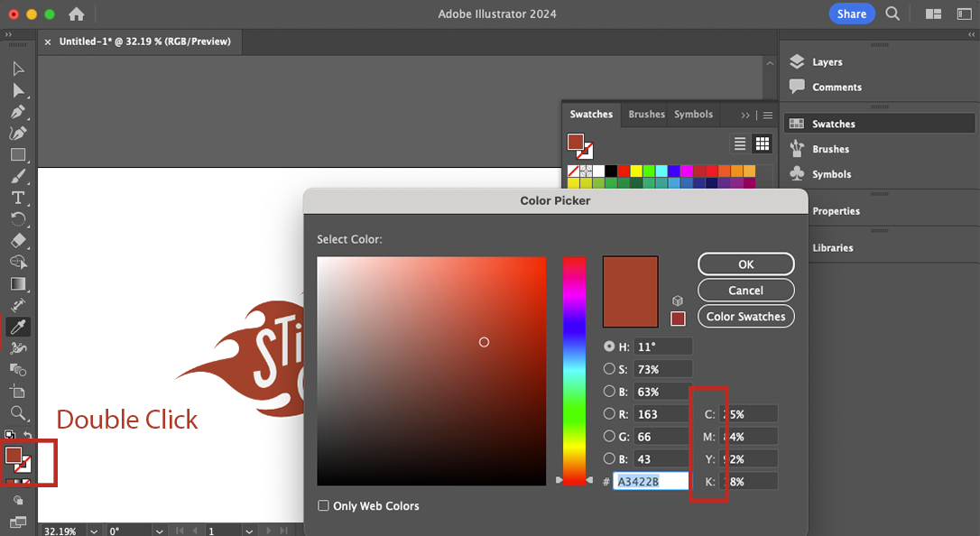Open the rotation angle dropdown
Screen dimensions: 980x536
point(160,531)
